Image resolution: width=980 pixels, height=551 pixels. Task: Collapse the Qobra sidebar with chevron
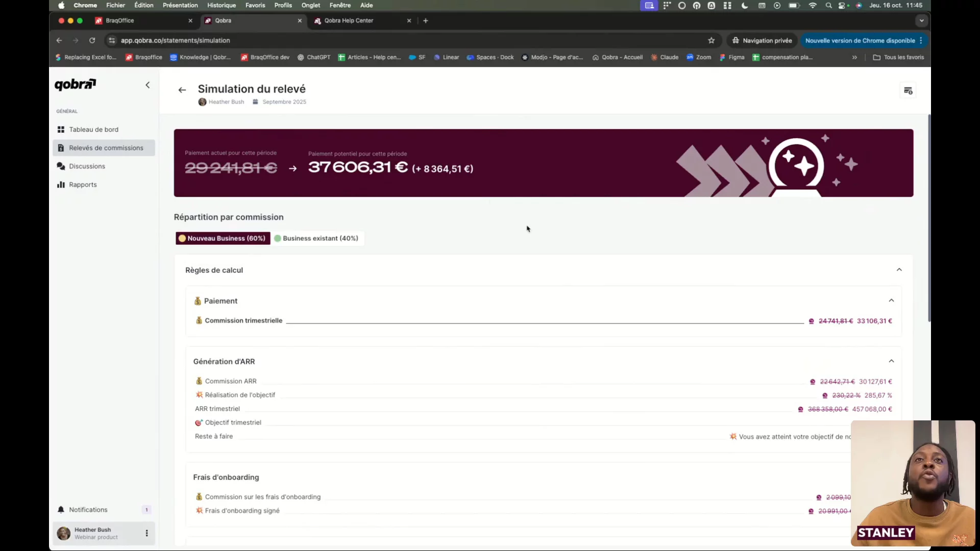pyautogui.click(x=148, y=85)
